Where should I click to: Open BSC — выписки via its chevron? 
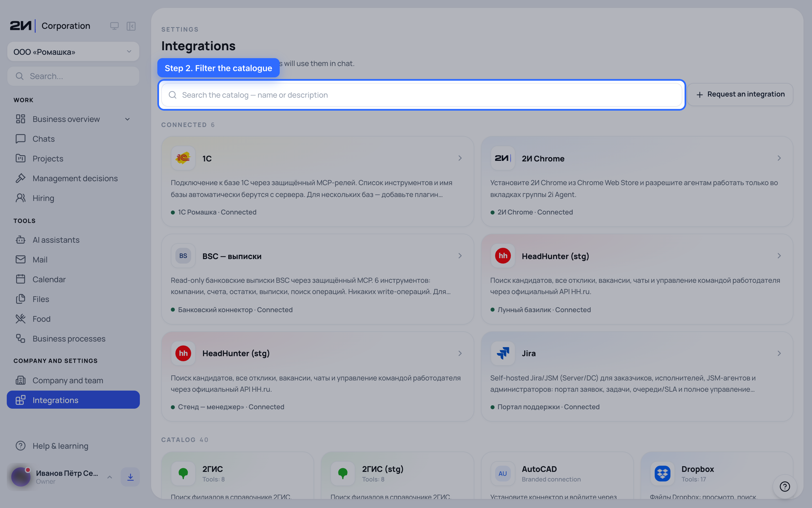tap(460, 256)
